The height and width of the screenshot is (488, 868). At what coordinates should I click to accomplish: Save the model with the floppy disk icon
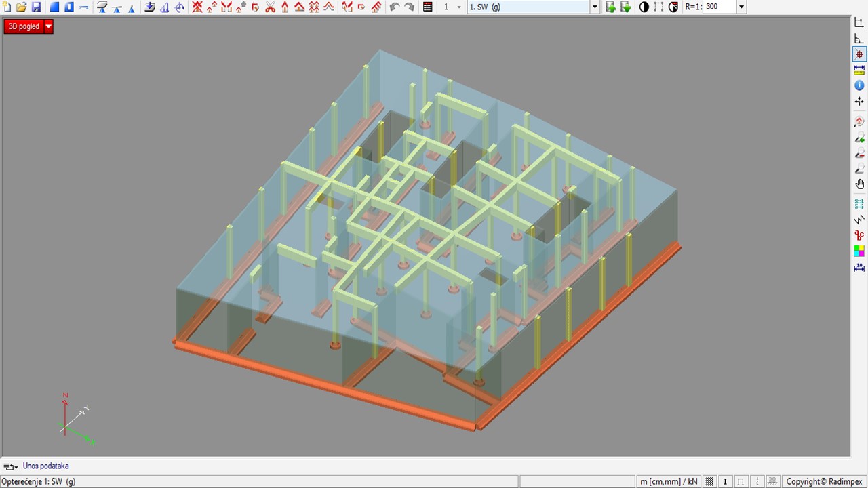(36, 7)
